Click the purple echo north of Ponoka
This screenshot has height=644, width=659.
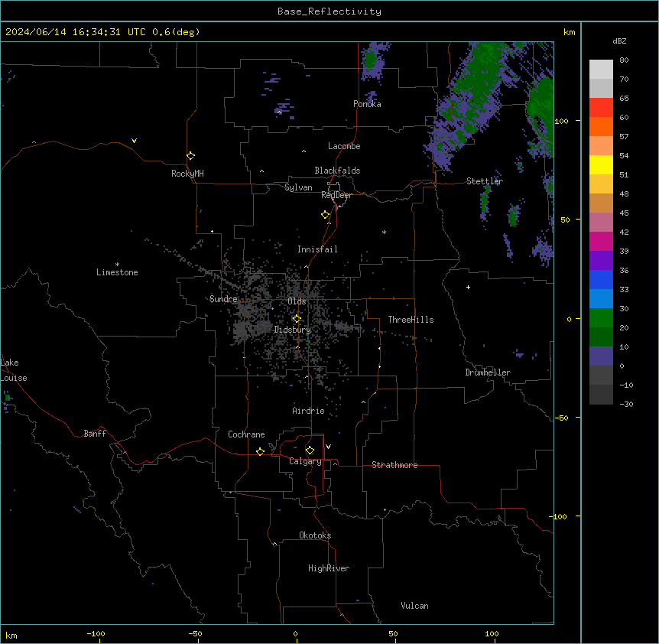coord(372,61)
